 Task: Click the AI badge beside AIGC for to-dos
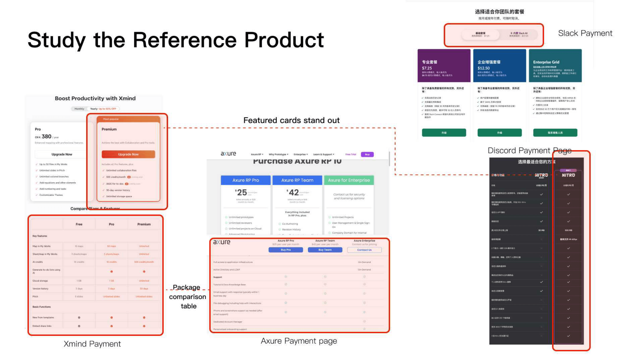coord(126,184)
